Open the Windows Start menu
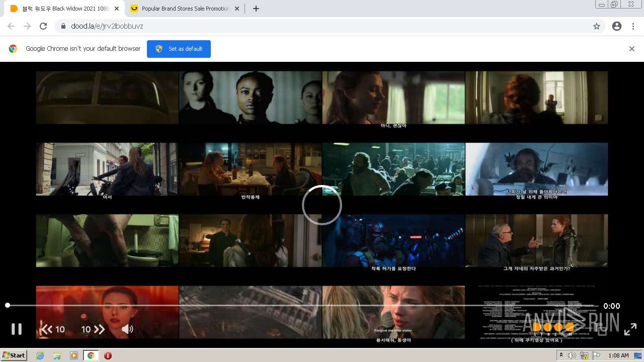Viewport: 644px width, 362px height. click(14, 355)
